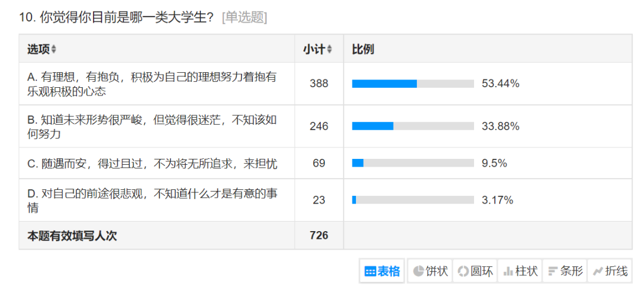Switch to 表格 table view

[x=382, y=271]
